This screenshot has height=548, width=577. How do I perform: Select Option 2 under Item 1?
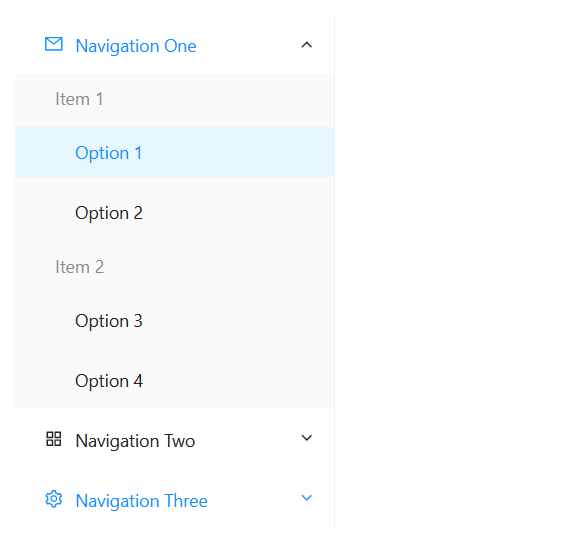(x=109, y=213)
